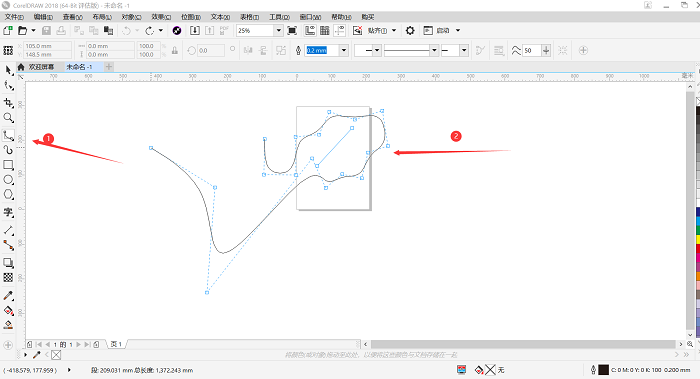Select the Shape edit tool
Screen dimensions: 700x379
pyautogui.click(x=8, y=85)
